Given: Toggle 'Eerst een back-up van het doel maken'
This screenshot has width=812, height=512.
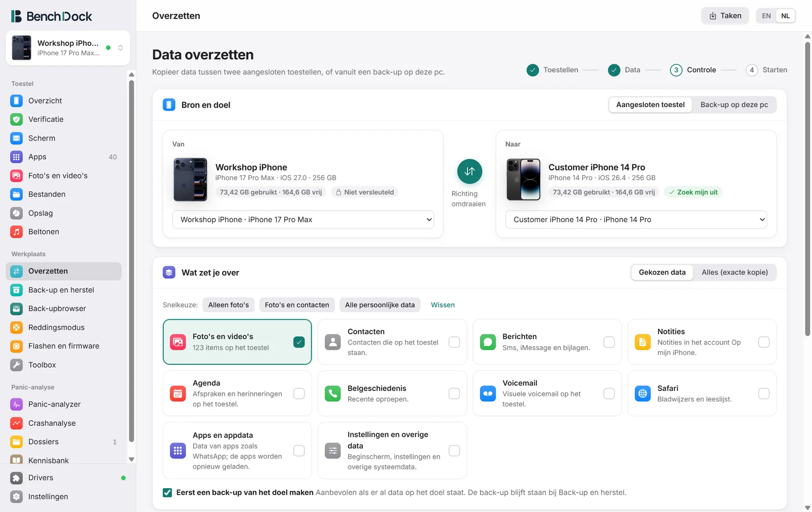Looking at the screenshot, I should [x=167, y=493].
